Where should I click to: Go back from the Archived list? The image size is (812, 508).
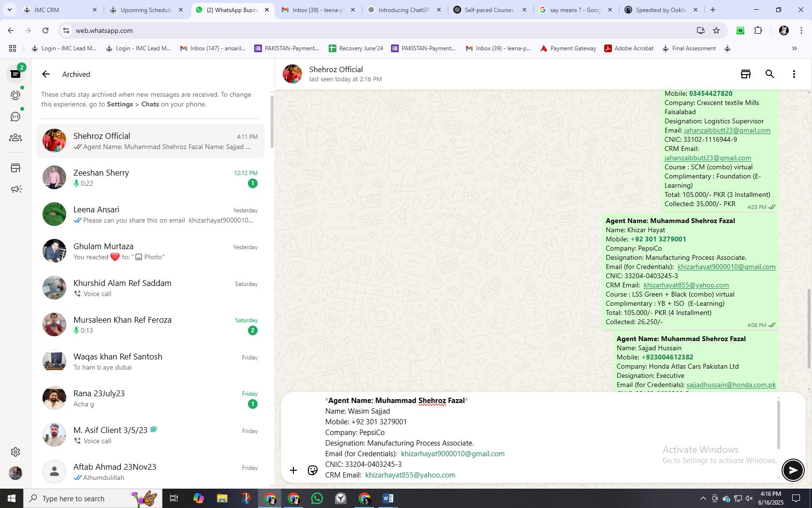tap(46, 74)
